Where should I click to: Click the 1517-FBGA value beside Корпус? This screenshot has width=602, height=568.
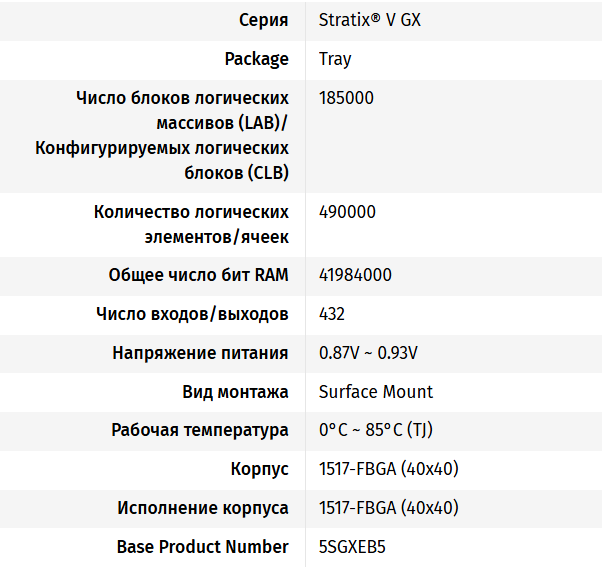click(x=388, y=469)
